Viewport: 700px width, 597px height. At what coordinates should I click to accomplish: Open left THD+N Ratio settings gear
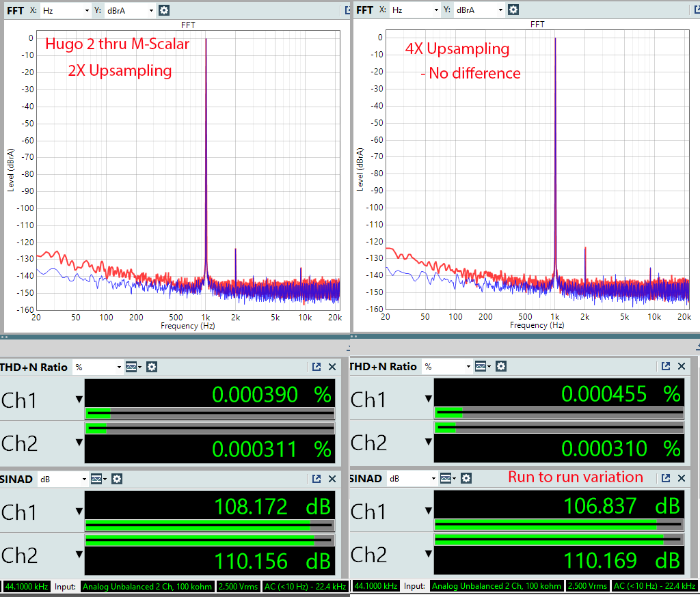(152, 367)
